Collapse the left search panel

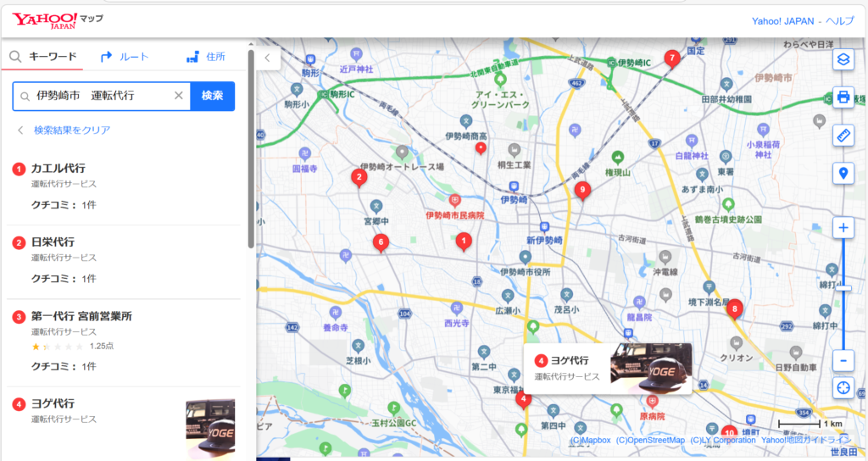click(x=267, y=58)
